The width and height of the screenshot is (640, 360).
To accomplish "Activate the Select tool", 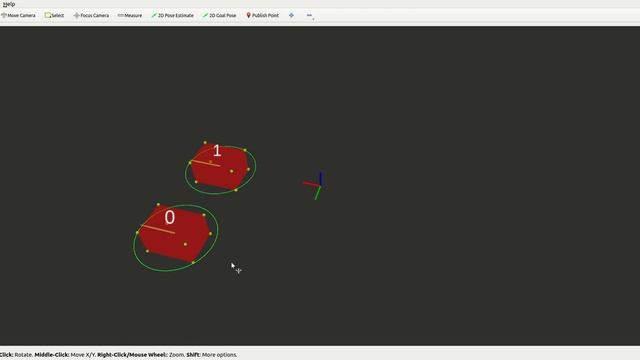I will [x=54, y=15].
